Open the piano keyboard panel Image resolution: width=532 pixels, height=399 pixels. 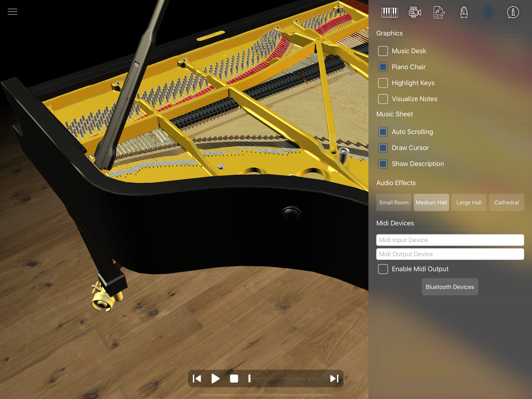(390, 12)
